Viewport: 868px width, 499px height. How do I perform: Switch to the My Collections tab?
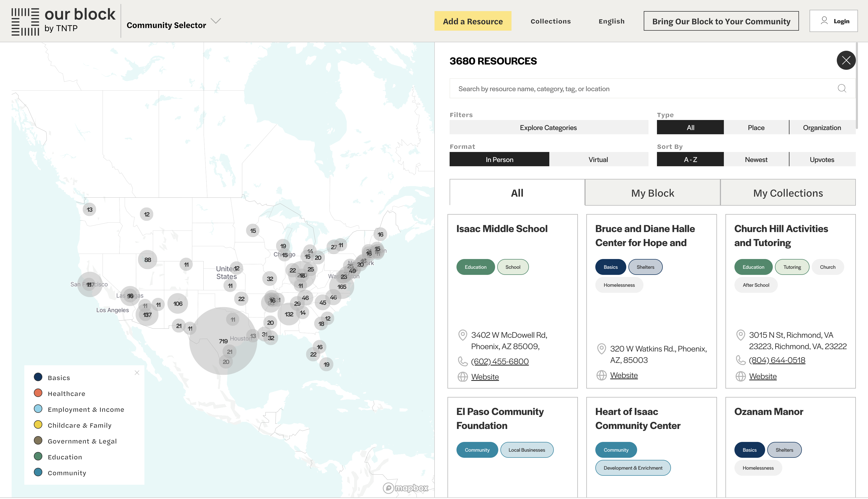click(788, 193)
